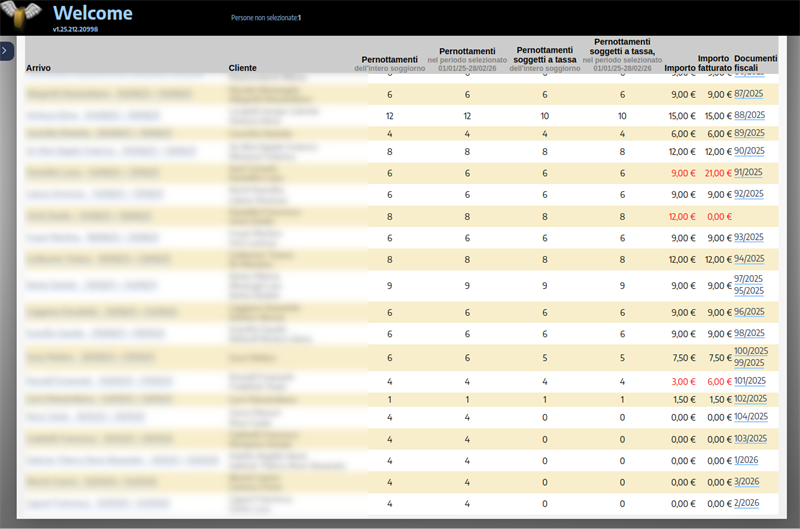
Task: Open fiscal document 91/2025
Action: coord(749,172)
